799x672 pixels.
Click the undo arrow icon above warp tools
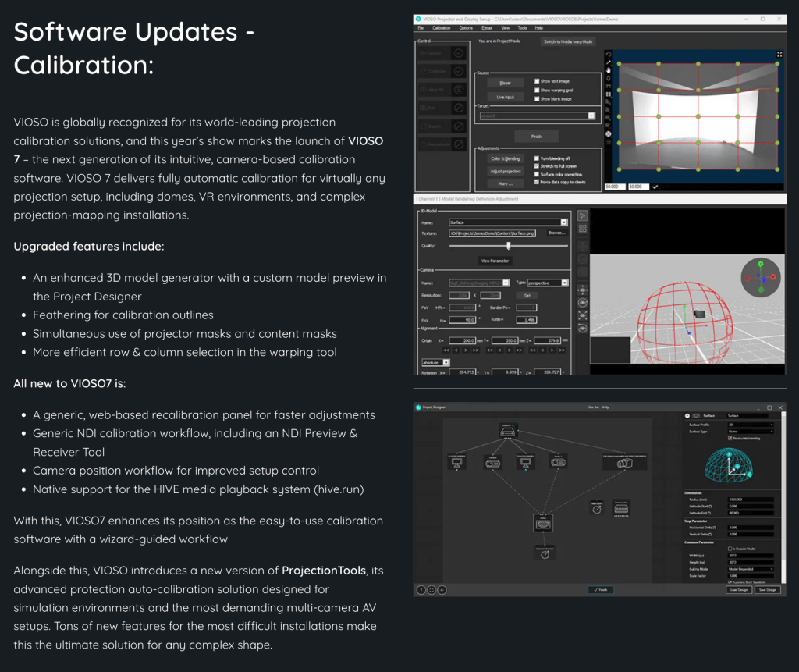[609, 54]
